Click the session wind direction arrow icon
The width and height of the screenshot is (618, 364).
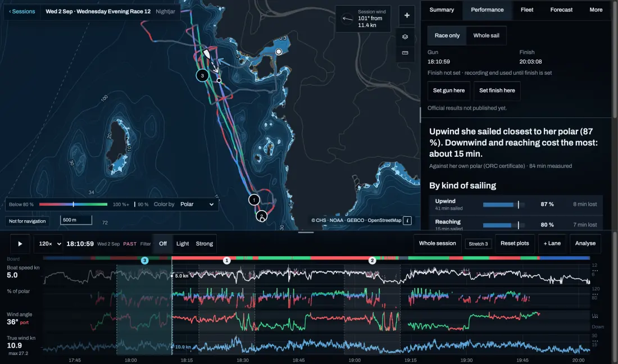[x=347, y=19]
